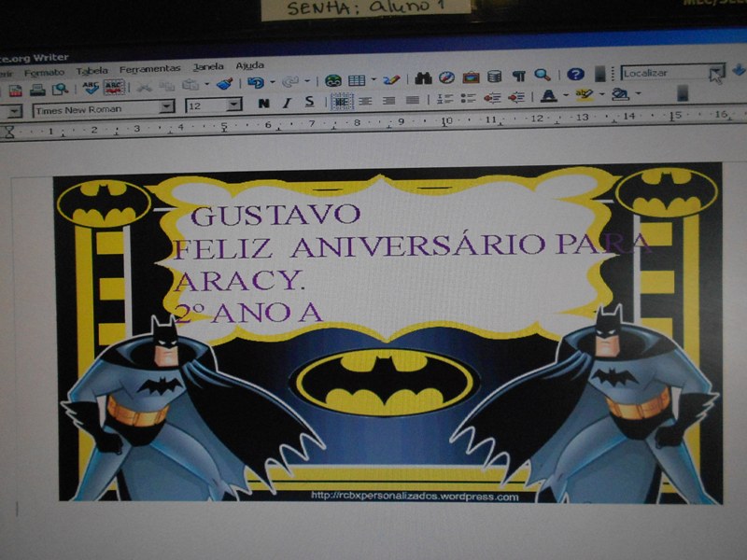Screen dimensions: 747x560
Task: Click the Undo arrow icon
Action: (x=256, y=82)
